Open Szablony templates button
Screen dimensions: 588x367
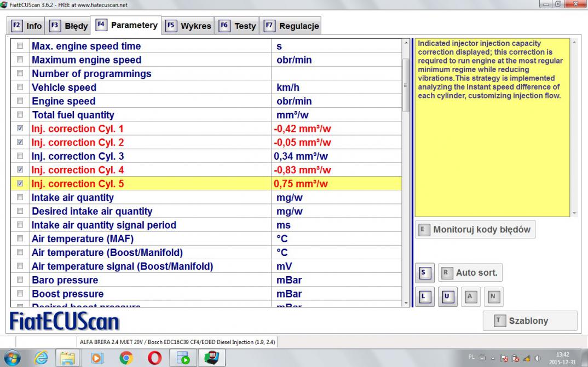[x=529, y=321]
